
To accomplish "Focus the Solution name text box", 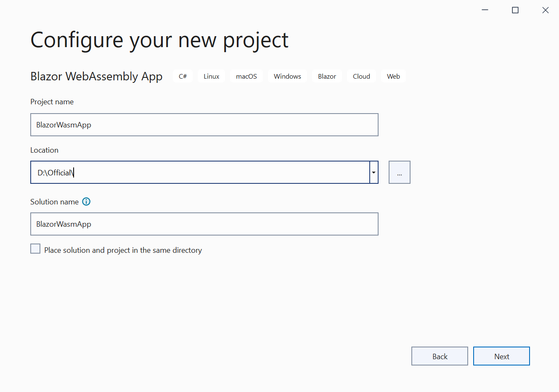I will point(204,224).
